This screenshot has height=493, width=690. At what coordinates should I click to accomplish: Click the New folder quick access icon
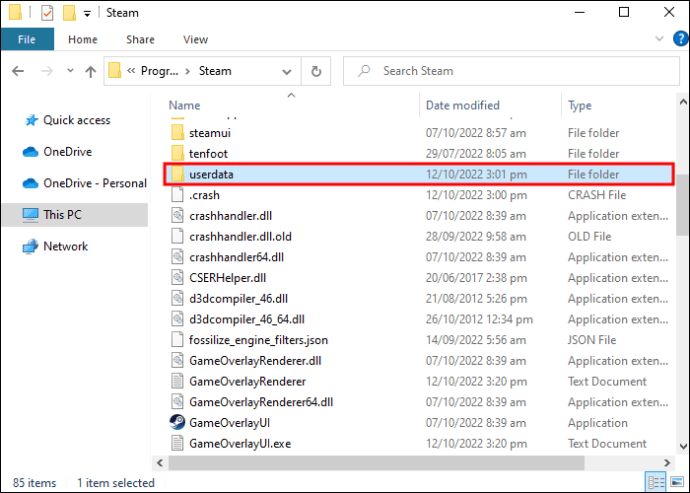pos(69,13)
